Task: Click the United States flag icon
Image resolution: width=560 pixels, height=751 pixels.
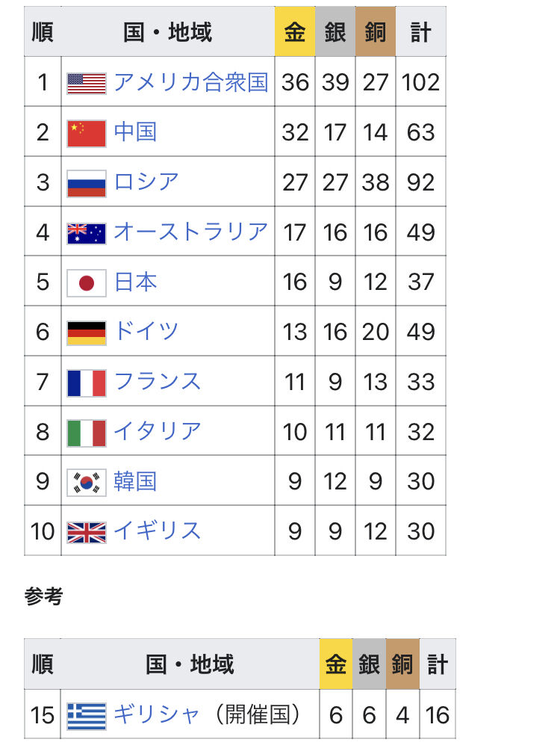Action: pyautogui.click(x=86, y=84)
